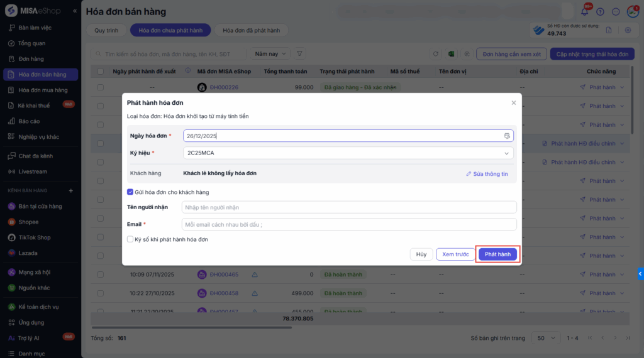Viewport: 644px width, 358px height.
Task: Click the refresh icon in the toolbar
Action: [435, 54]
